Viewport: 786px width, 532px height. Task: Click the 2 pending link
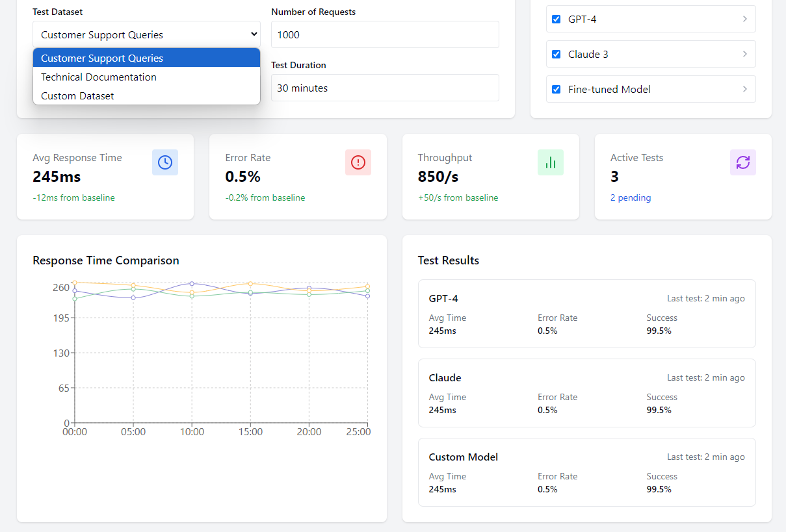[631, 197]
